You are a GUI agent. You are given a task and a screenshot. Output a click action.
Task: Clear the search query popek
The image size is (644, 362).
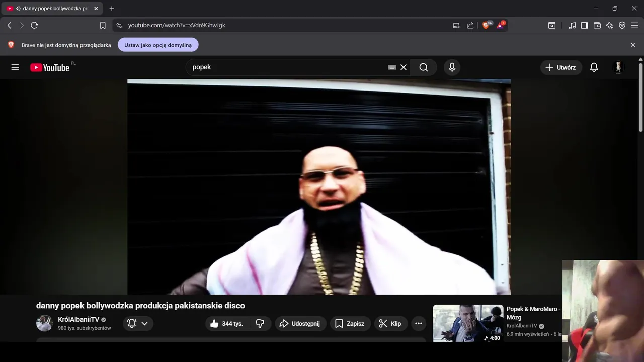pyautogui.click(x=404, y=67)
